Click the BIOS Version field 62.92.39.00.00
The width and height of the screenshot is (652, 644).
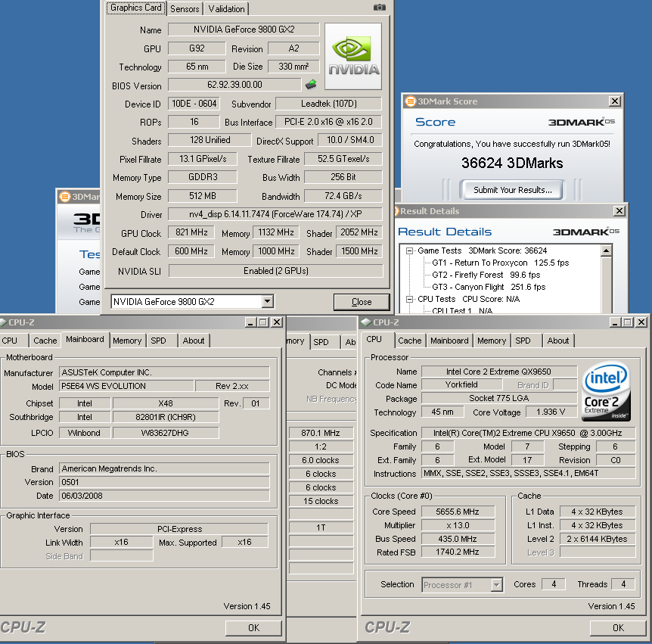(x=234, y=85)
